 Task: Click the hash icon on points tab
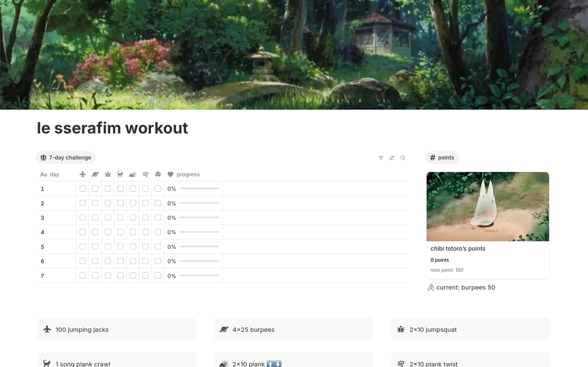pos(432,158)
